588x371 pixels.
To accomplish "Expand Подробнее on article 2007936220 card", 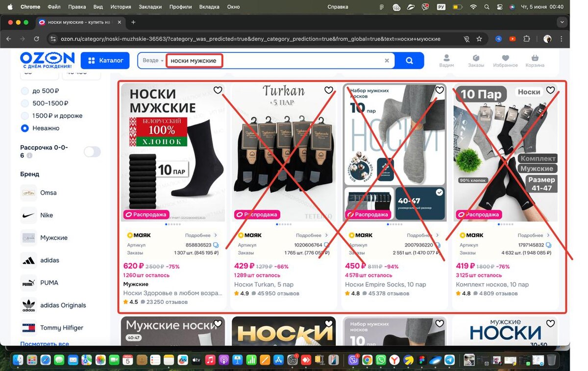I will (423, 235).
